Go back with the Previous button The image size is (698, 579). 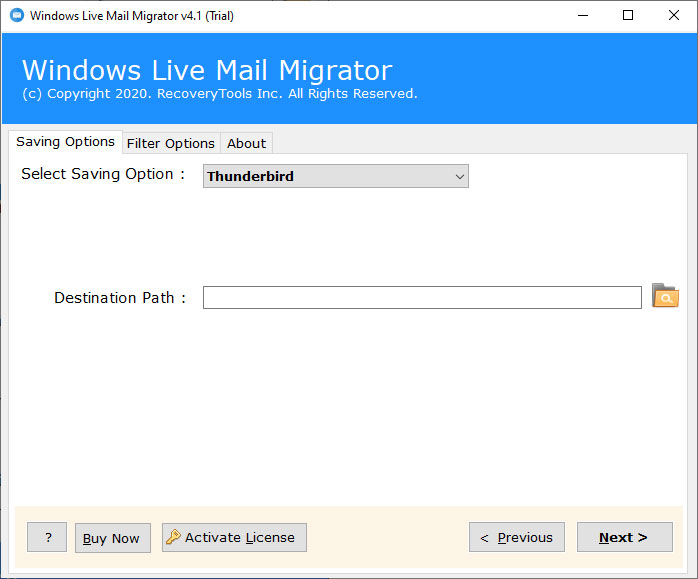click(516, 537)
